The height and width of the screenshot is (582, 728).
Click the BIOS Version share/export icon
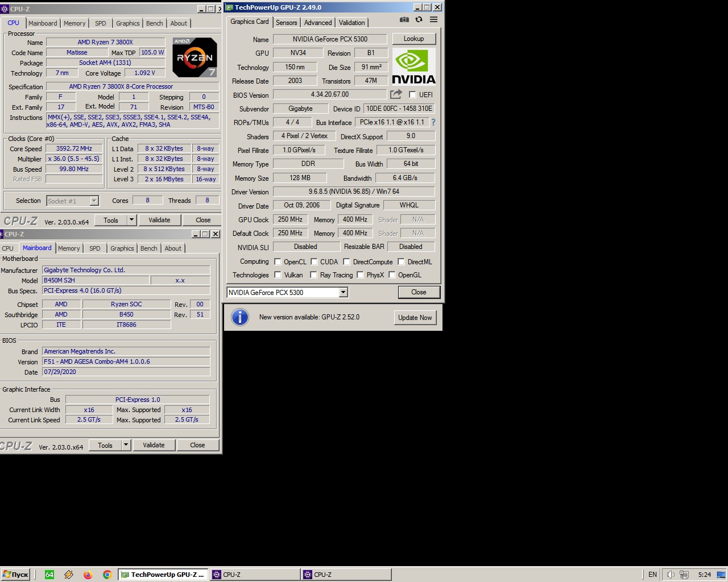(396, 94)
